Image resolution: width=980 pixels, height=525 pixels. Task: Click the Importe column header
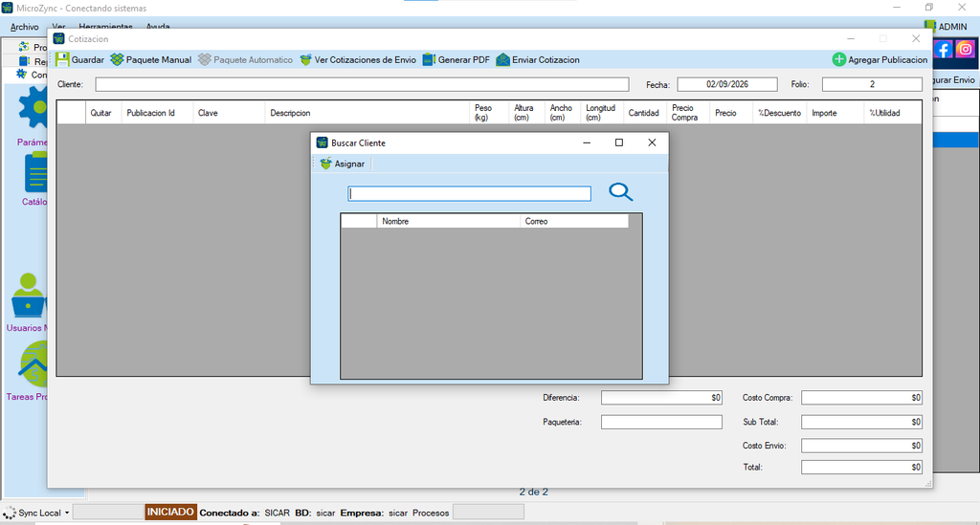pos(835,113)
